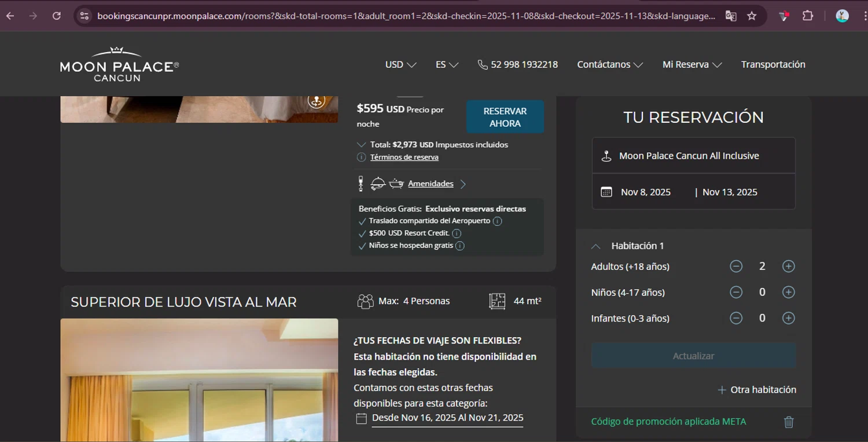Increase Adultos count with plus button
The image size is (868, 442).
coord(788,266)
